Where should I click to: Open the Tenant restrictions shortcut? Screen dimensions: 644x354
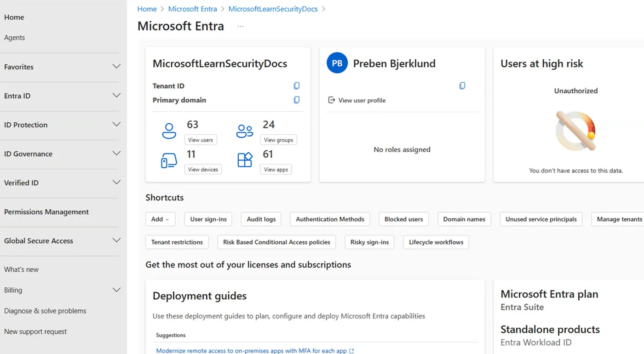click(177, 242)
